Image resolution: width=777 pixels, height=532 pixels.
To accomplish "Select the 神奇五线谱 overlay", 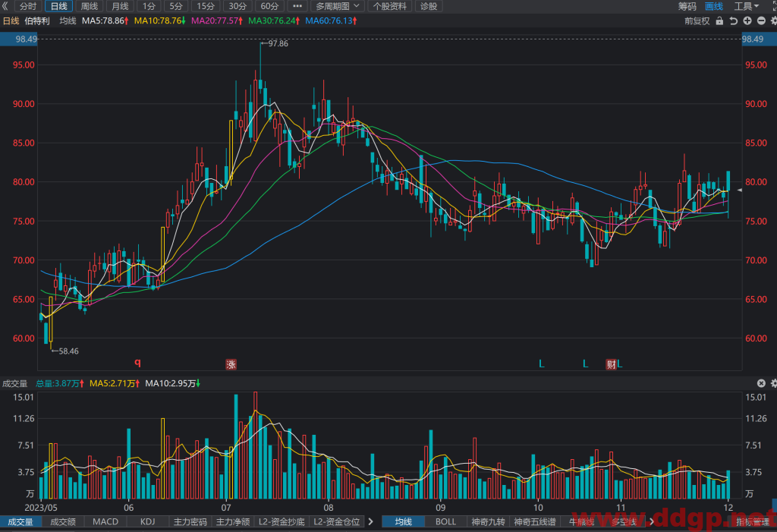I will coord(535,521).
